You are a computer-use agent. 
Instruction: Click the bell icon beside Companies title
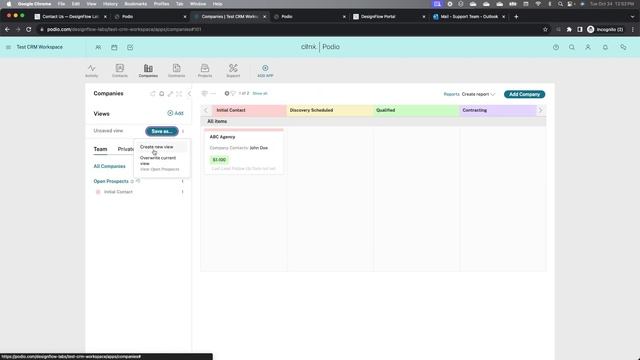[162, 94]
